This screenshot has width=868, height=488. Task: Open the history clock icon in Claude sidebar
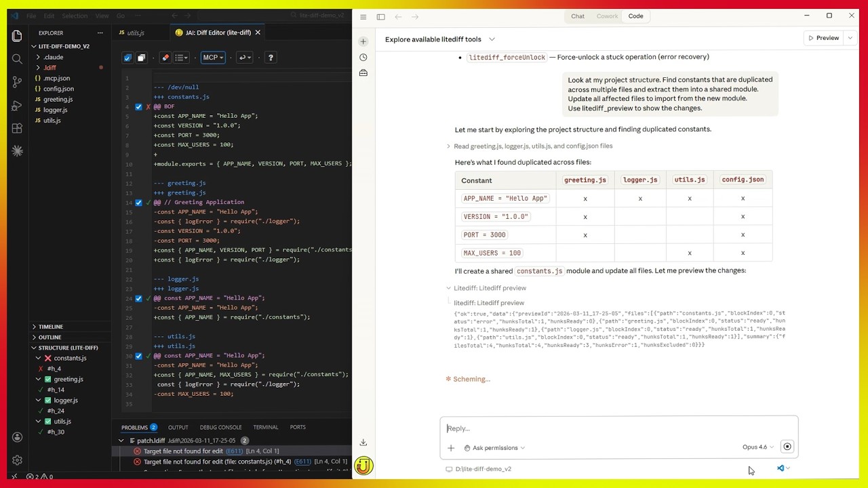pos(363,57)
